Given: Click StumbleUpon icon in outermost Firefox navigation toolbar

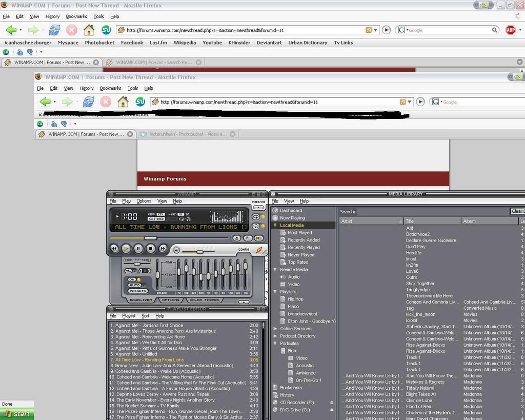Looking at the screenshot, I should pyautogui.click(x=106, y=30).
